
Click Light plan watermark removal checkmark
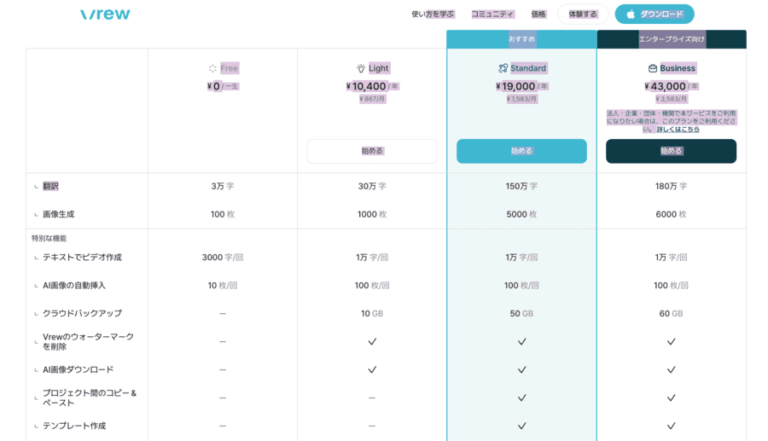pyautogui.click(x=372, y=341)
